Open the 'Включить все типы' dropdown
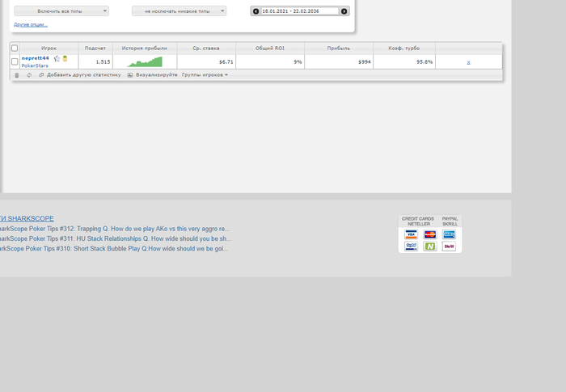Screen dimensions: 566x392 point(61,11)
